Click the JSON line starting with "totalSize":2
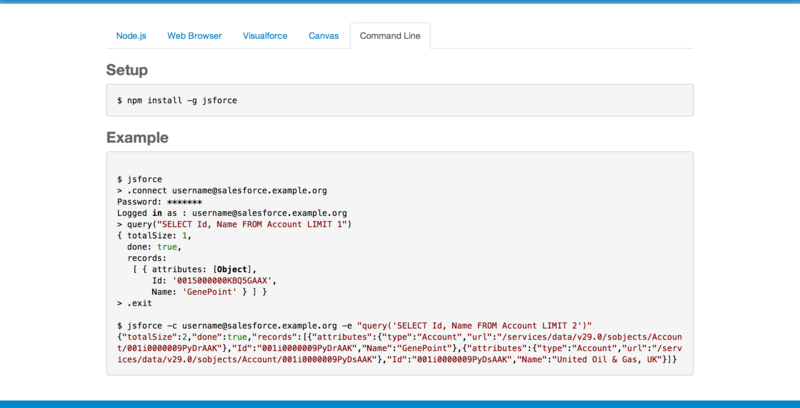This screenshot has width=800, height=408. [x=399, y=337]
